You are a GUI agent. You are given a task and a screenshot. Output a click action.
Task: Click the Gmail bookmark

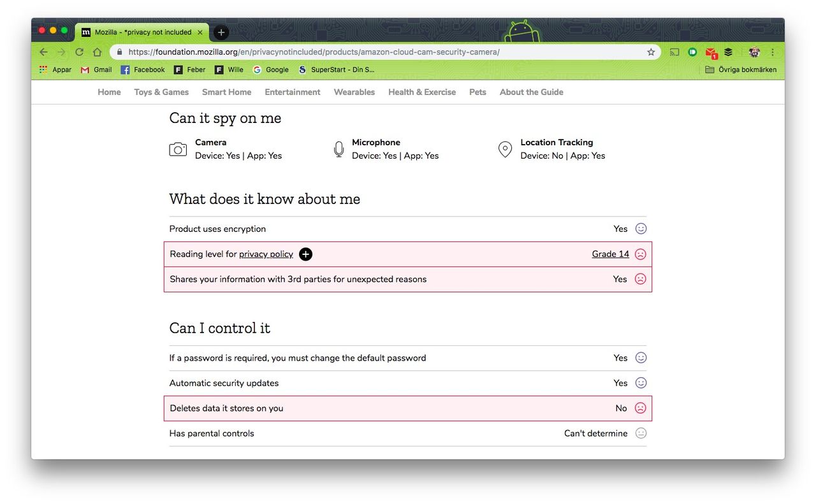tap(96, 69)
